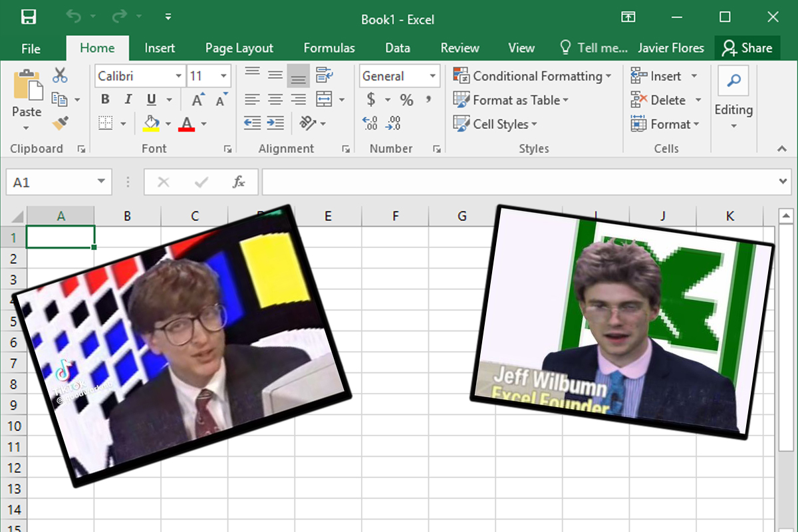
Task: Click Javier Flores account name
Action: click(671, 48)
